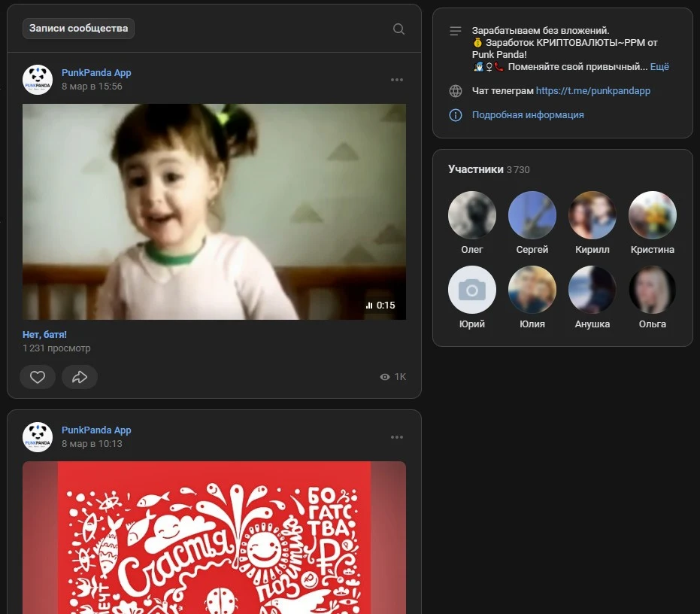Click the description lines icon

point(456,31)
